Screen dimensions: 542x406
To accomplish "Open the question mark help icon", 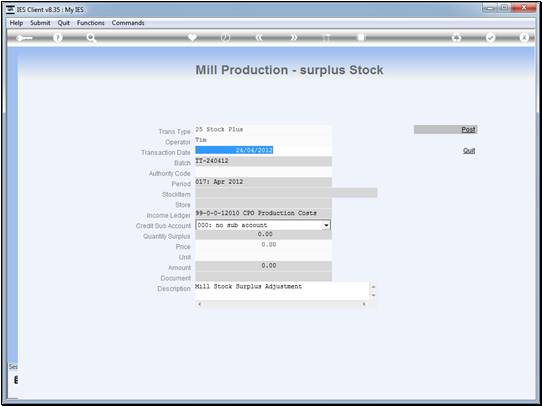I will click(x=58, y=38).
